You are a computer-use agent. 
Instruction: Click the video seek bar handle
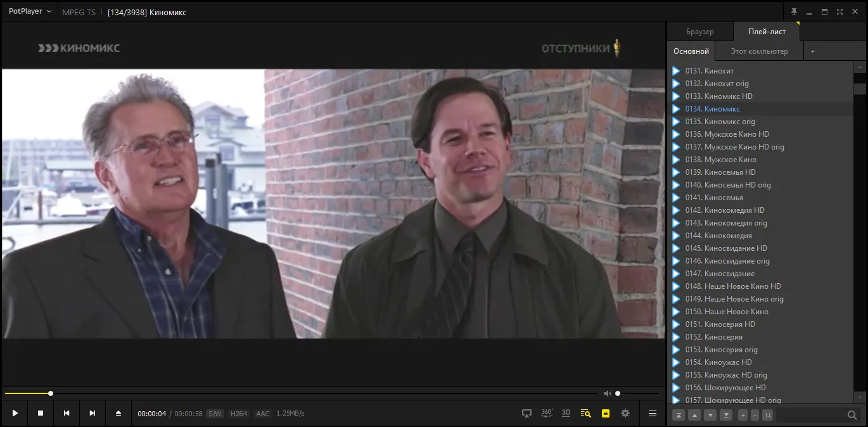[x=51, y=393]
